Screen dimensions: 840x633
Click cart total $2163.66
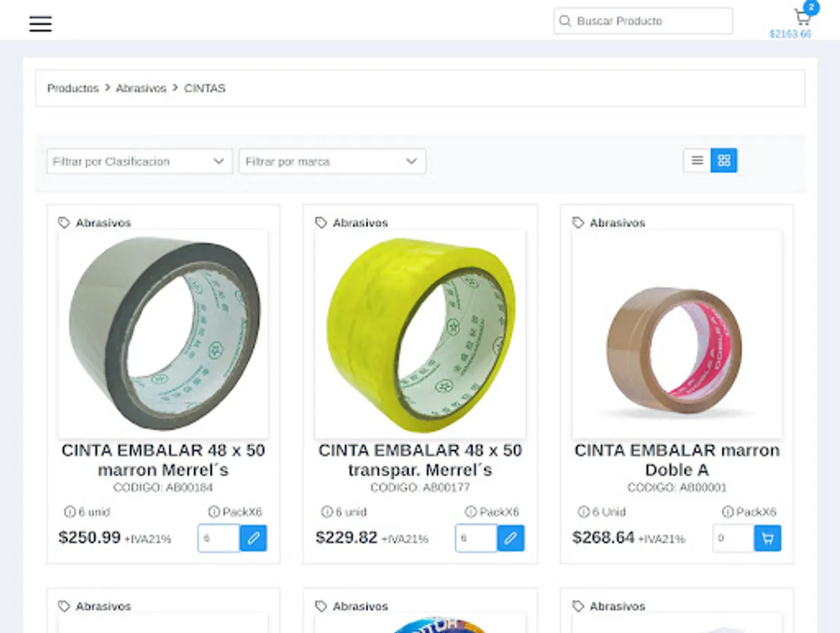pos(790,34)
